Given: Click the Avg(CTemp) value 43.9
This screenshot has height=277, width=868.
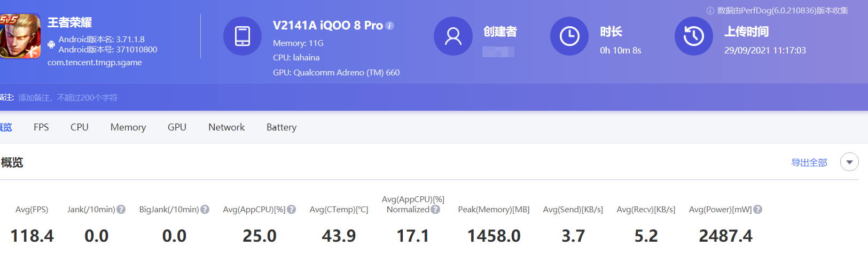Looking at the screenshot, I should click(339, 236).
